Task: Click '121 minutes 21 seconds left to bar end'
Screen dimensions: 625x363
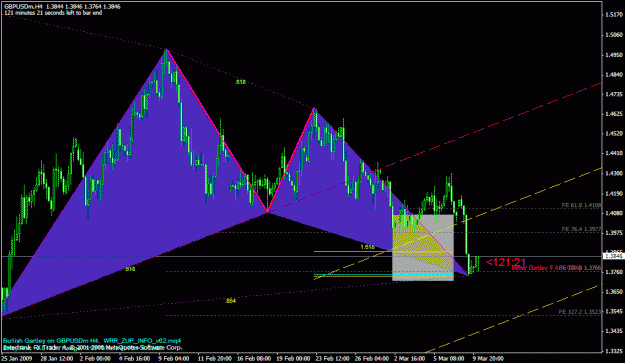Action: pos(53,13)
